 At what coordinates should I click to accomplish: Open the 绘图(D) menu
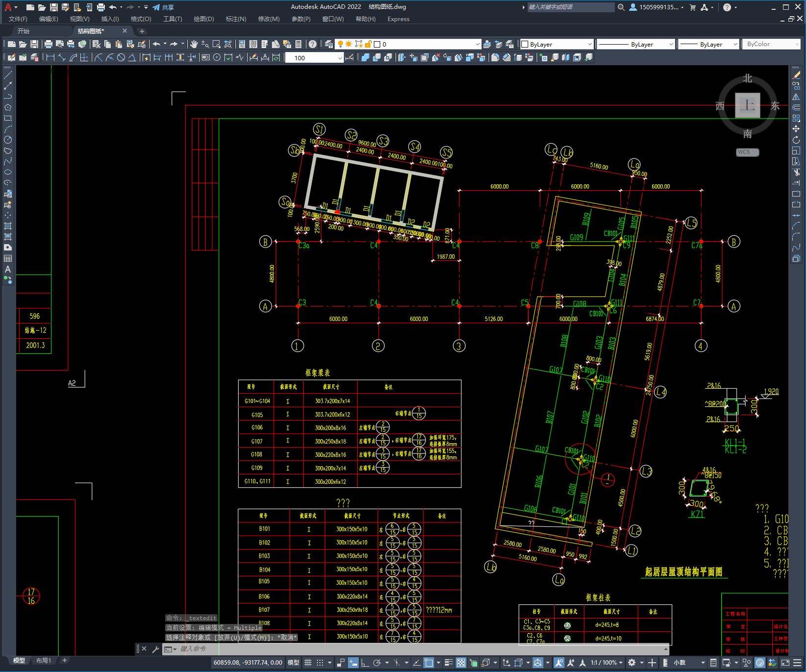(204, 19)
